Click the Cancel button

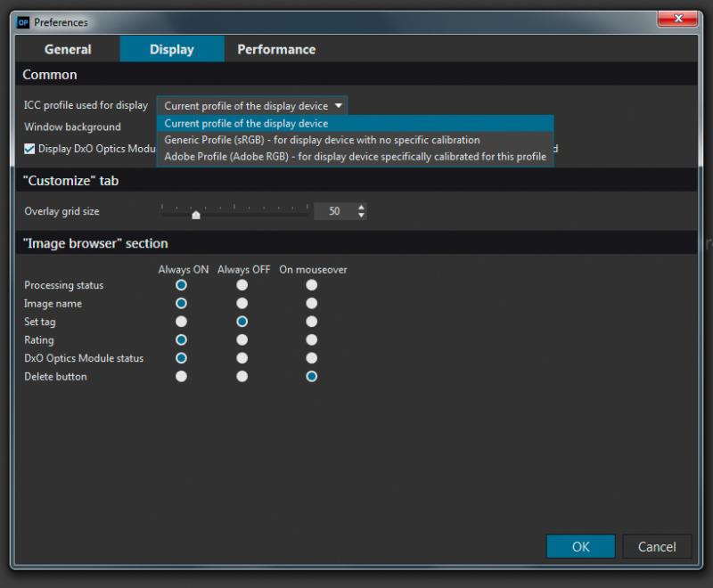(657, 546)
